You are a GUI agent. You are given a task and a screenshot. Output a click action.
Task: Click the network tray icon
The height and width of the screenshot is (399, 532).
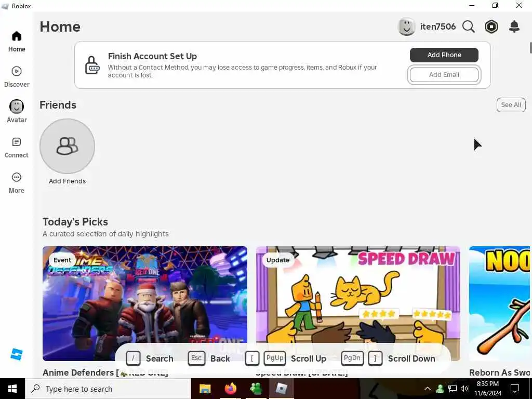pos(453,389)
